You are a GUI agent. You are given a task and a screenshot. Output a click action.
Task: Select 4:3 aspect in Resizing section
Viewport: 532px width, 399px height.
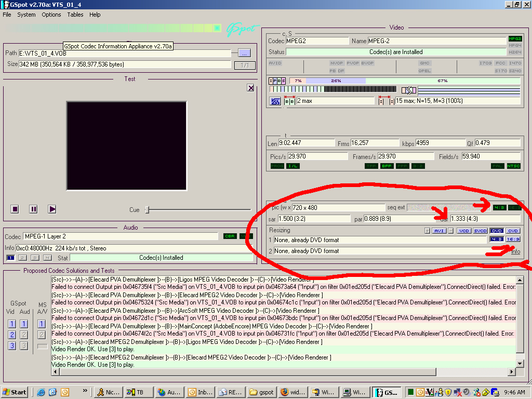pyautogui.click(x=497, y=239)
